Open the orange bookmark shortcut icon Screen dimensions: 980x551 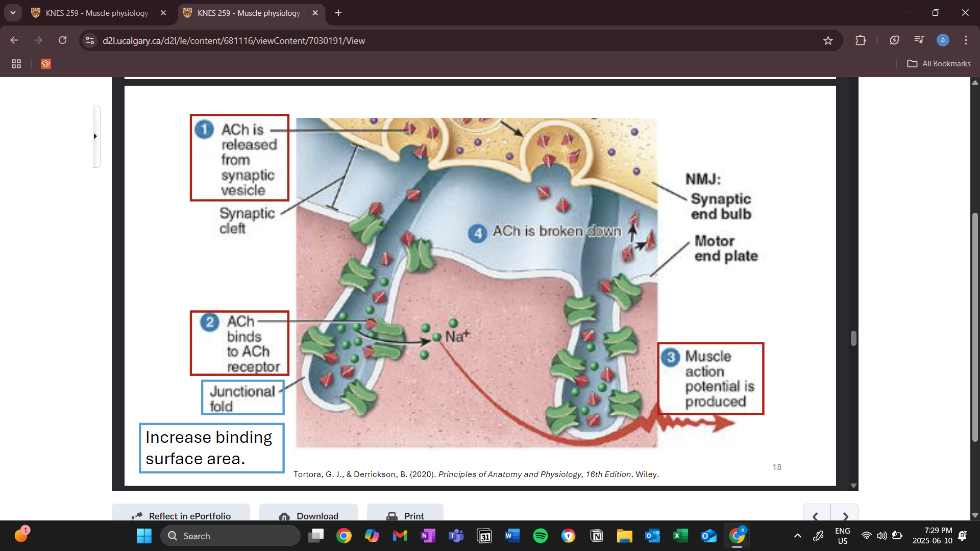[x=46, y=64]
